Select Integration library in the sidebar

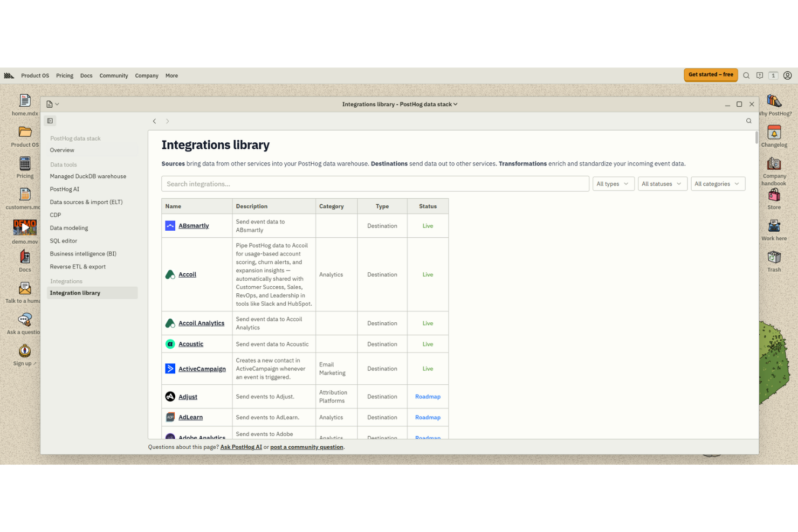click(x=75, y=293)
